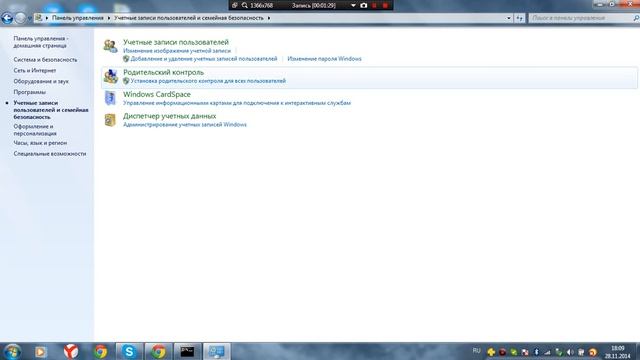
Task: Open 'Программы' in the sidebar
Action: click(x=29, y=92)
